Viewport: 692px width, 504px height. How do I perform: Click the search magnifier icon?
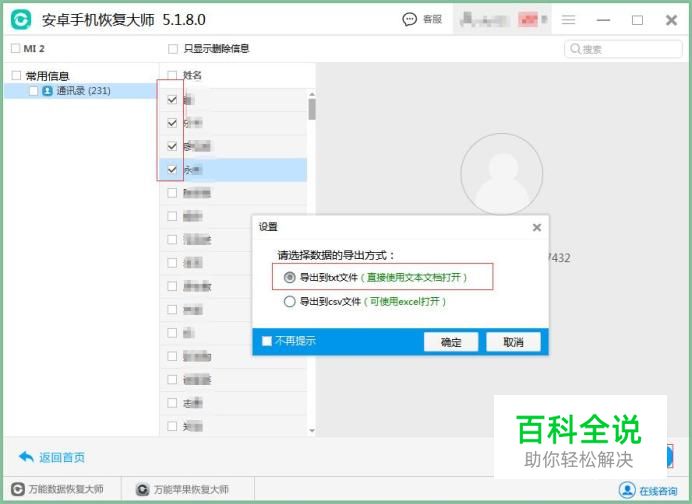(x=575, y=49)
